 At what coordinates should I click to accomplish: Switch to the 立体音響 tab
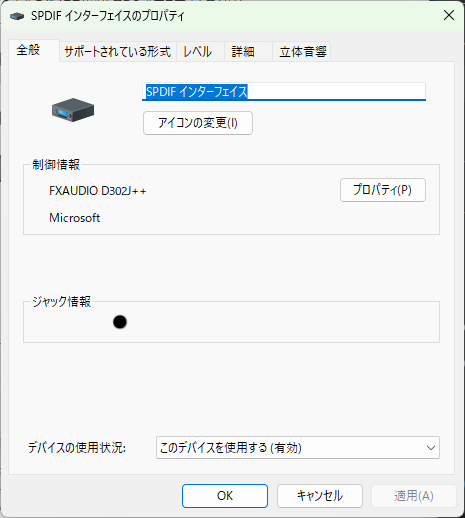[303, 52]
